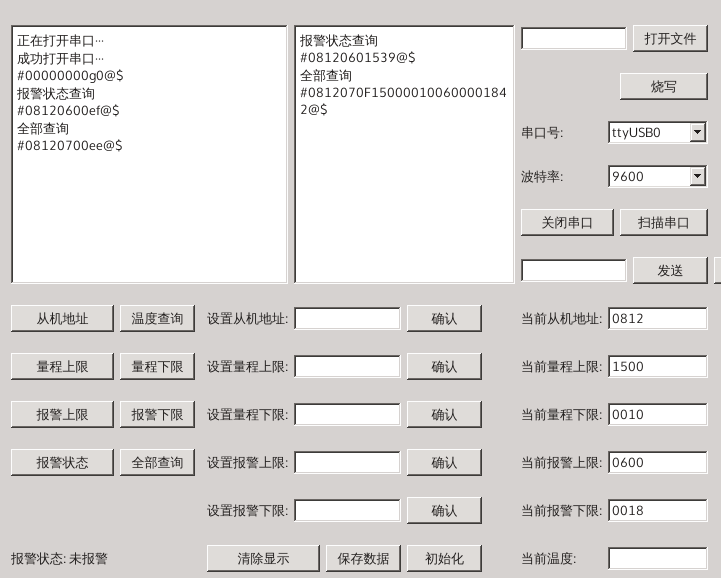Viewport: 721px width, 578px height.
Task: Click the 报警状态 button
Action: coord(62,462)
